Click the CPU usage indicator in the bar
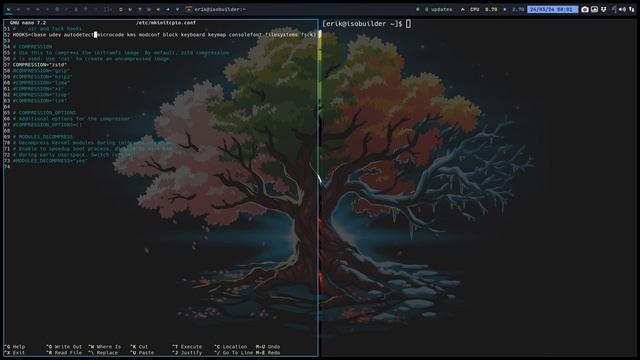Image resolution: width=640 pixels, height=360 pixels. pos(484,9)
